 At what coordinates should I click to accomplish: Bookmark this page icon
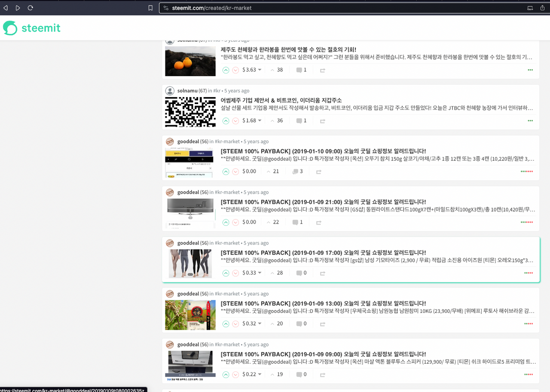click(x=150, y=8)
